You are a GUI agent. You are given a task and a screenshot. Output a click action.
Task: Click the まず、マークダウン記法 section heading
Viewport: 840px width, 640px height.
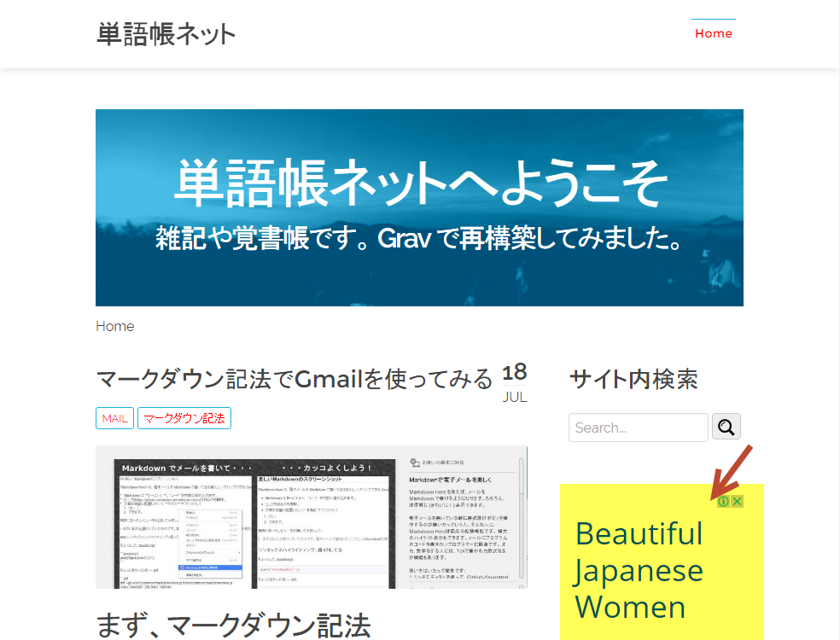point(233,625)
